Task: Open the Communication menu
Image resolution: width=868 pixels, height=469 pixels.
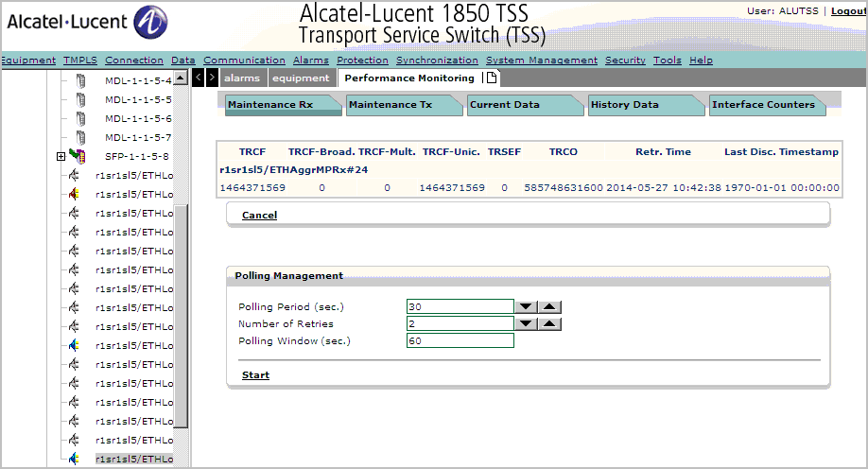Action: (x=244, y=60)
